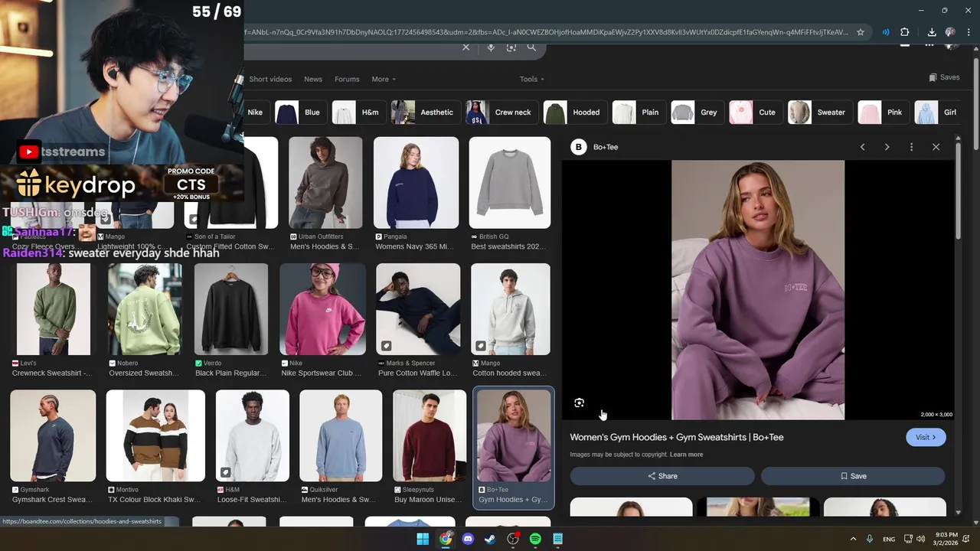
Task: Open the Windows Start menu
Action: point(423,539)
